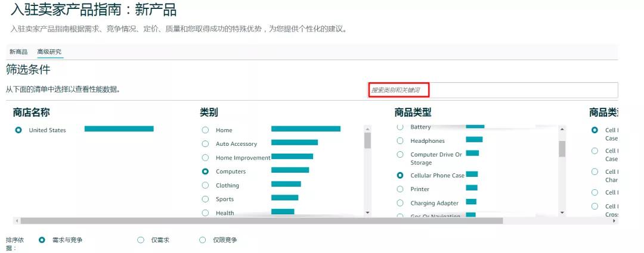Switch to the 新商品 tab

pos(18,52)
